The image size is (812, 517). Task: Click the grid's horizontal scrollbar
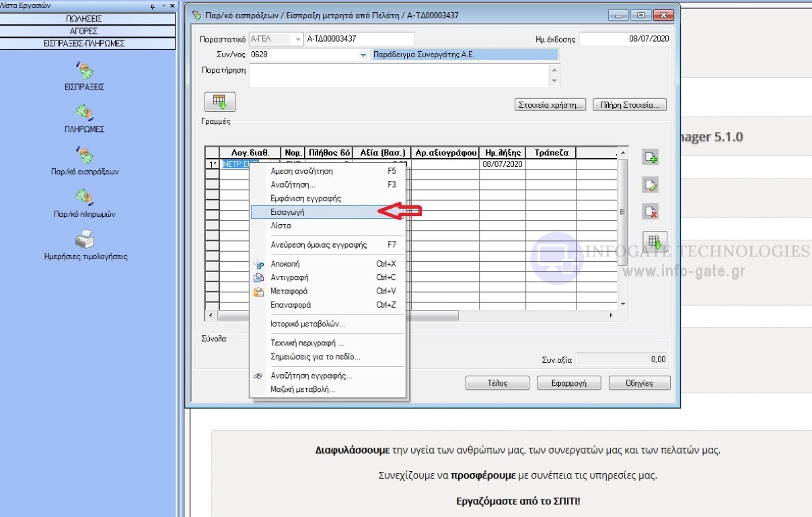coord(338,315)
